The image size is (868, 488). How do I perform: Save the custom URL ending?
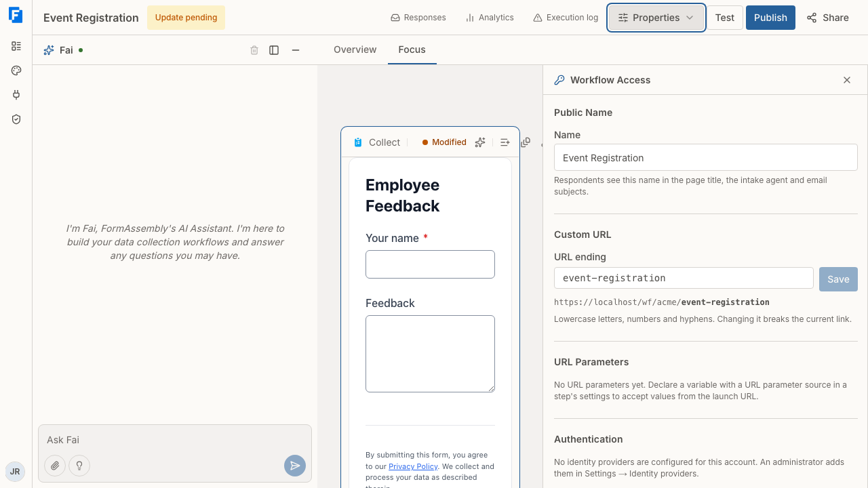[x=838, y=279]
